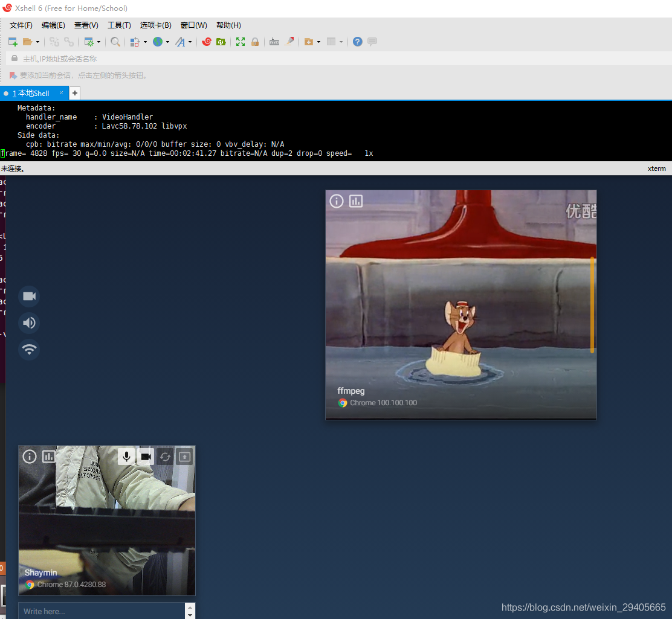This screenshot has height=619, width=672.
Task: Click the disabled reconnect icon in the toolbar
Action: pyautogui.click(x=54, y=42)
